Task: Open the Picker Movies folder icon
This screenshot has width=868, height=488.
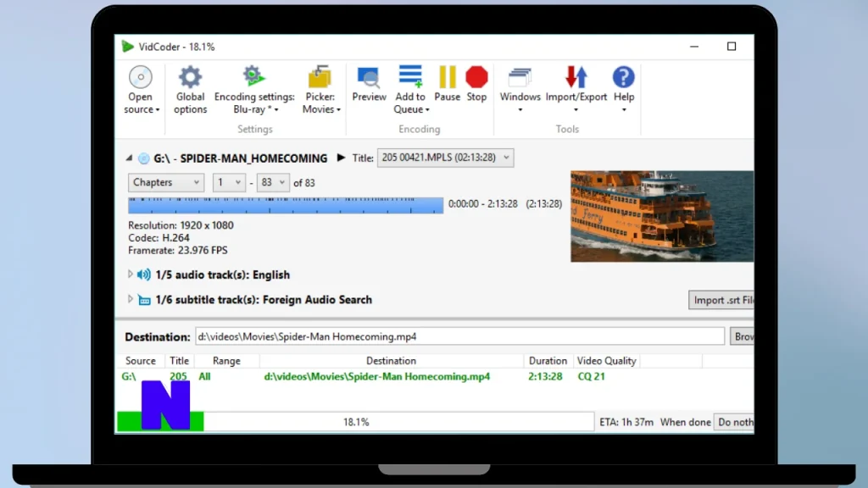Action: click(x=320, y=77)
